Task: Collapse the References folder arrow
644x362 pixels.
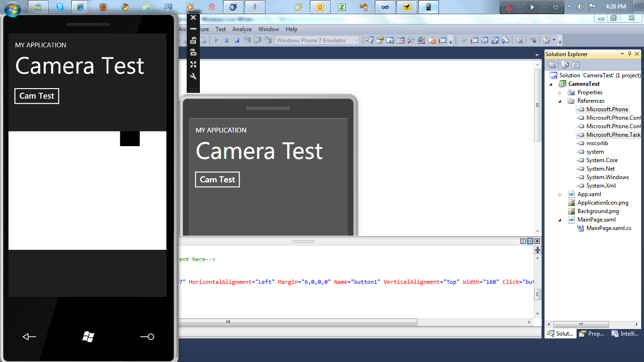Action: click(x=560, y=101)
